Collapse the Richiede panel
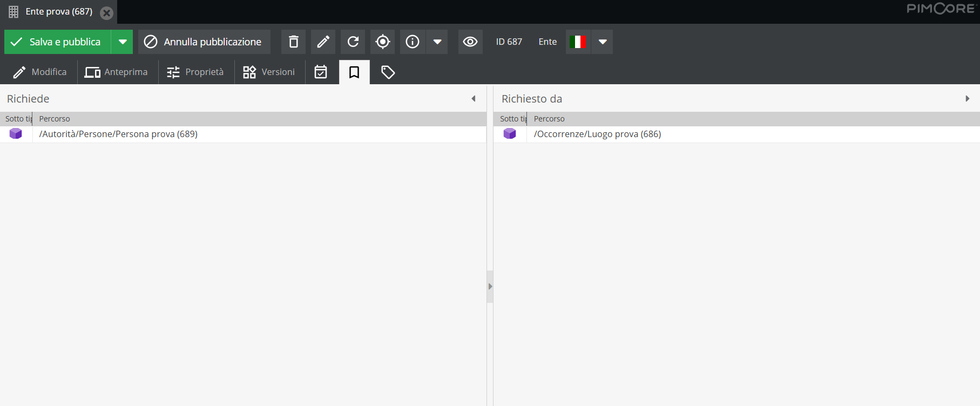980x406 pixels. point(474,99)
